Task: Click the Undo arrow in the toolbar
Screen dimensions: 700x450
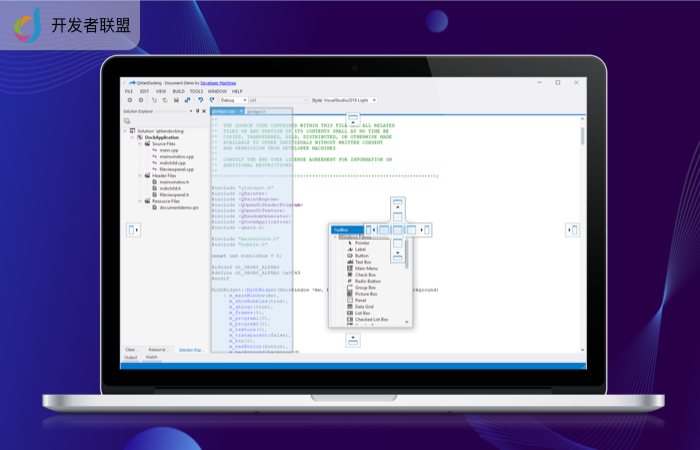Action: click(201, 100)
